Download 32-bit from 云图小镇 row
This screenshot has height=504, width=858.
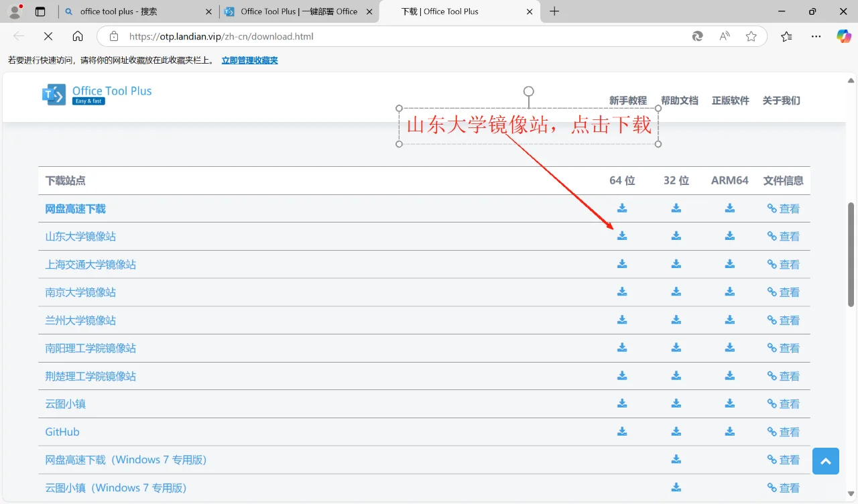coord(676,403)
